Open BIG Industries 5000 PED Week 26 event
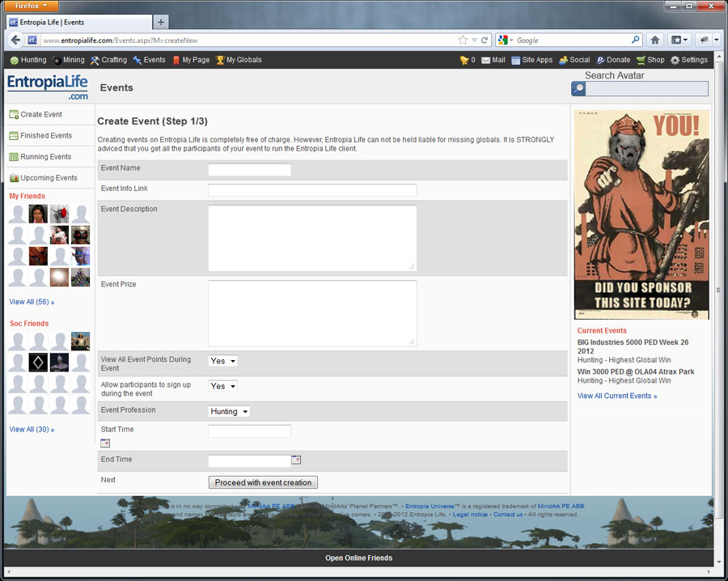The width and height of the screenshot is (728, 581). 633,346
